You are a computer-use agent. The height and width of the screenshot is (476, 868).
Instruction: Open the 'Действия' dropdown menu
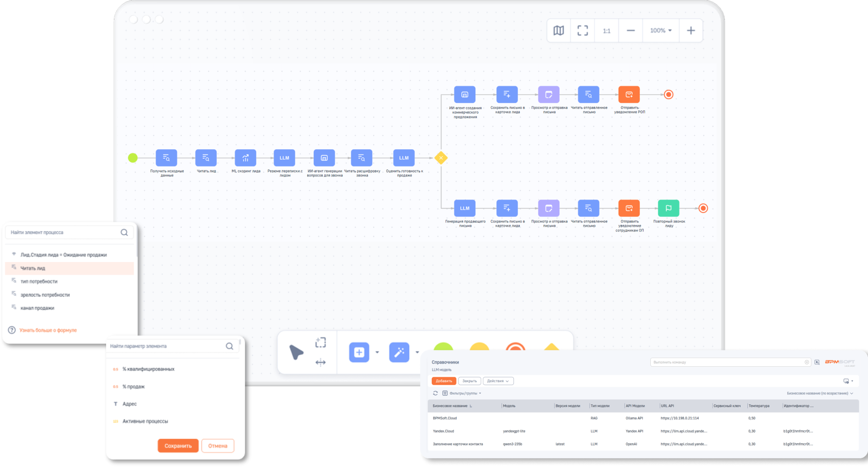[x=498, y=381]
